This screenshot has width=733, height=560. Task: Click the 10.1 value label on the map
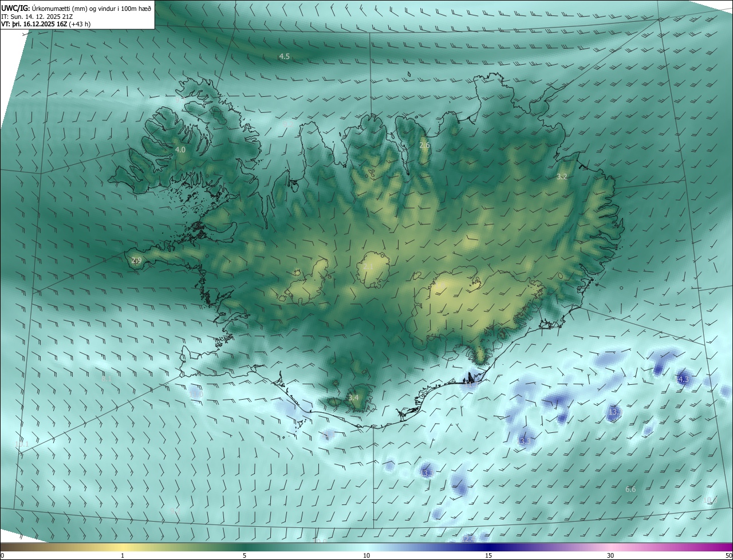click(x=22, y=444)
